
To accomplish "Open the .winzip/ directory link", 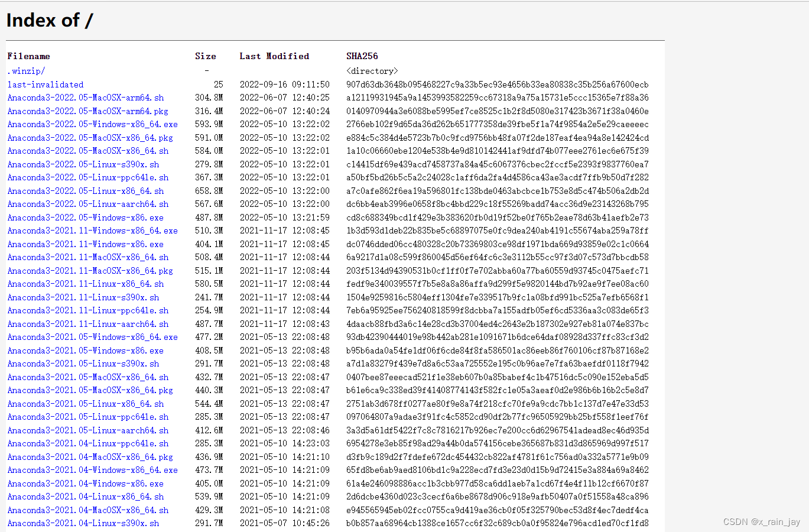I will pyautogui.click(x=27, y=71).
